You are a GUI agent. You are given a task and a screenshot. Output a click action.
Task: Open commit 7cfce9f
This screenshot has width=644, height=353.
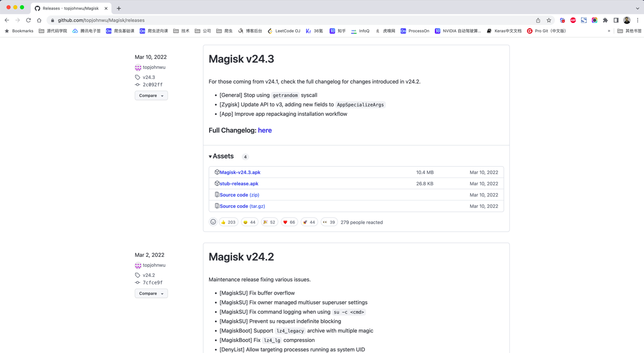coord(153,283)
